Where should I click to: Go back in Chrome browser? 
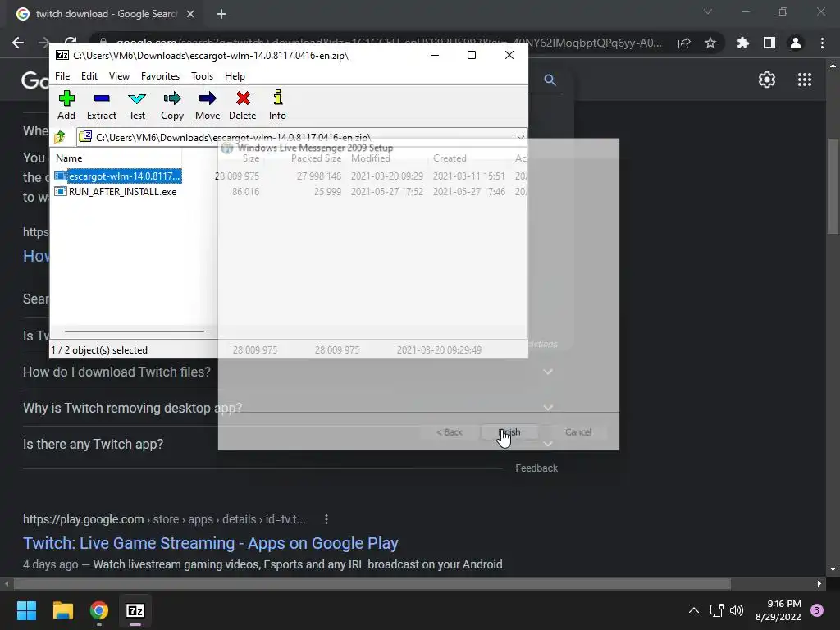click(x=18, y=43)
